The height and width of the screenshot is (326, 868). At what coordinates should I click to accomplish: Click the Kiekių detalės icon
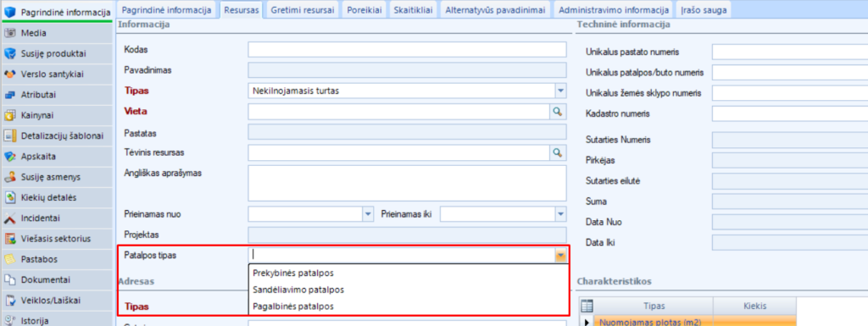coord(9,198)
